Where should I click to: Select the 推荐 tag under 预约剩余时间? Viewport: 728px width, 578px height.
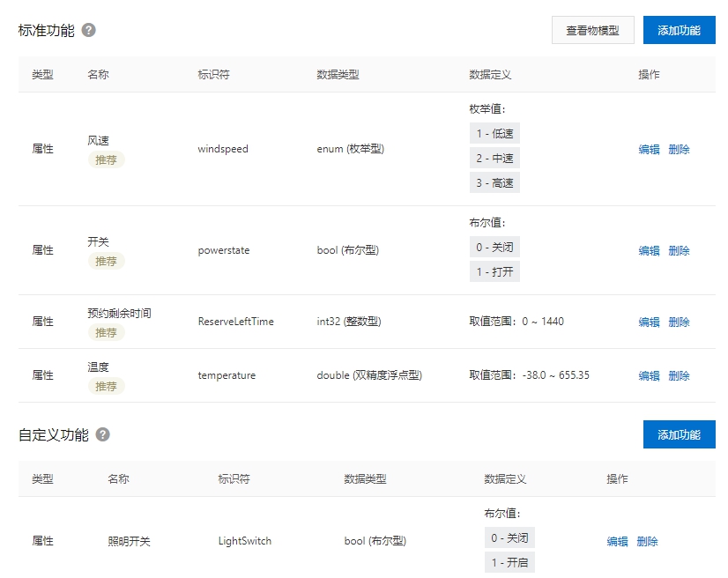[106, 332]
